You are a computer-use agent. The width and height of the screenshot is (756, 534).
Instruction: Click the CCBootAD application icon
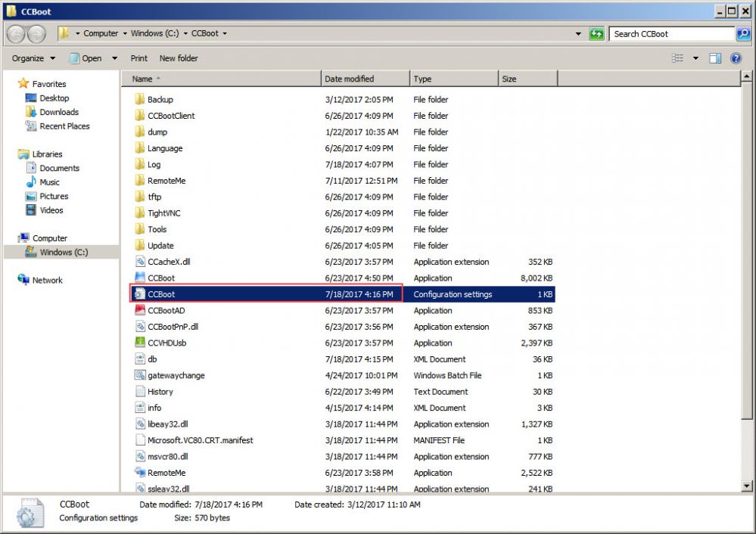click(x=140, y=310)
